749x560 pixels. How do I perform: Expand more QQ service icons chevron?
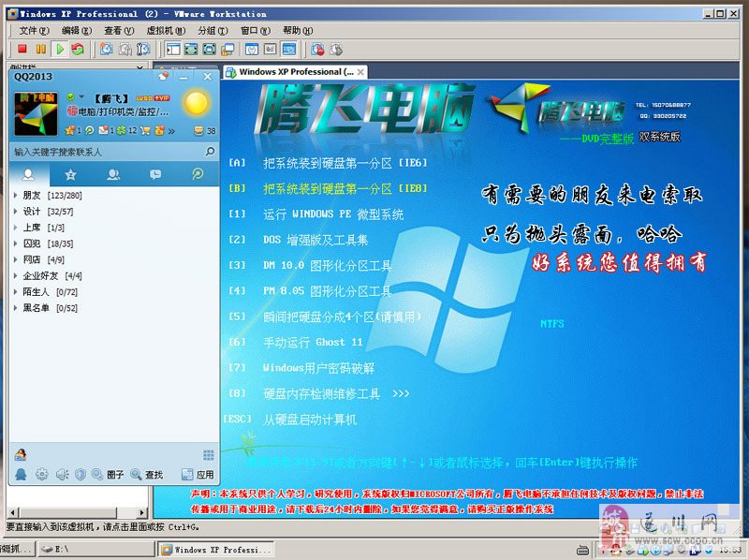(x=171, y=130)
